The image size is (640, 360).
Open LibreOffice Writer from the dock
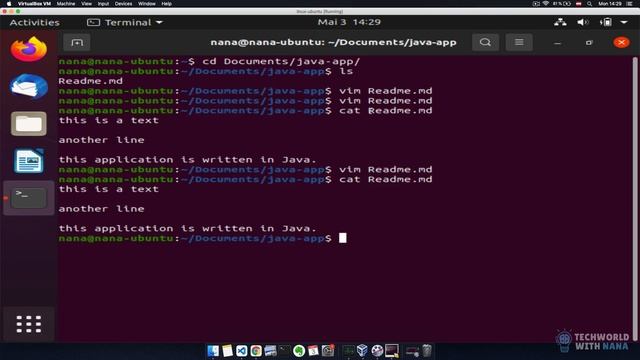coord(29,160)
